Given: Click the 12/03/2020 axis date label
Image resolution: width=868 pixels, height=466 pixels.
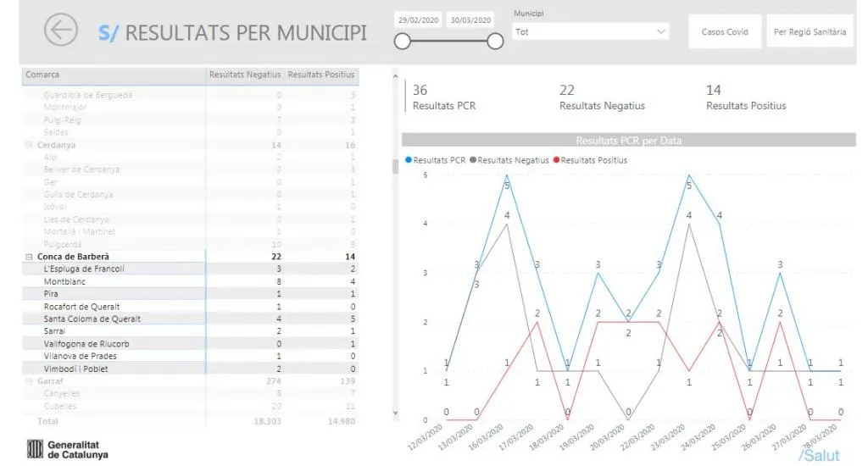Looking at the screenshot, I should pos(426,436).
